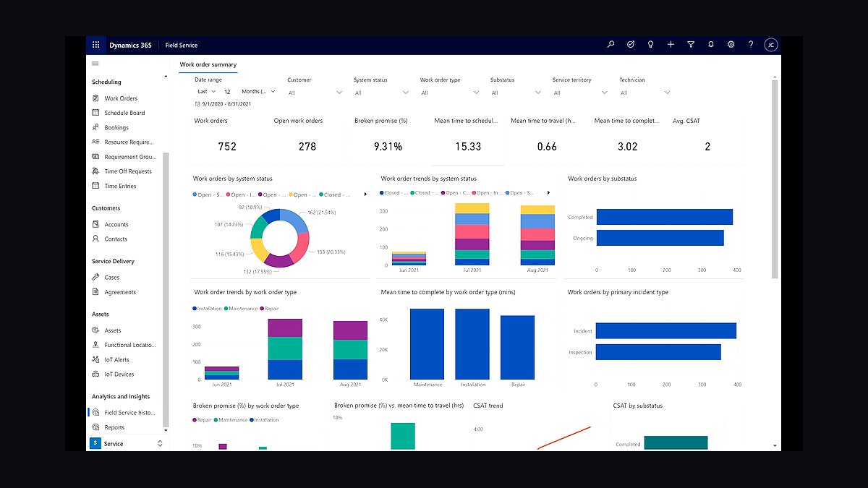Open the JC user profile avatar
This screenshot has height=488, width=868.
click(771, 45)
